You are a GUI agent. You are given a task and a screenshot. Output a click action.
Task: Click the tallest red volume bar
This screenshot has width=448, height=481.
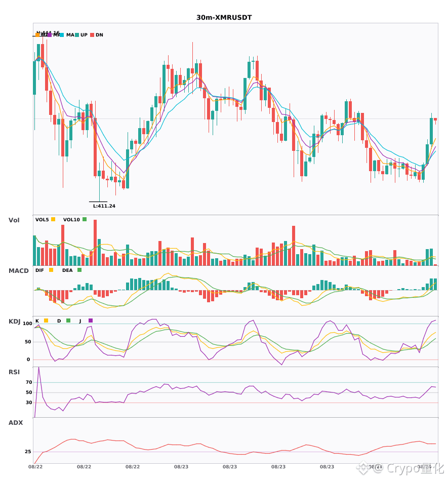(95, 243)
